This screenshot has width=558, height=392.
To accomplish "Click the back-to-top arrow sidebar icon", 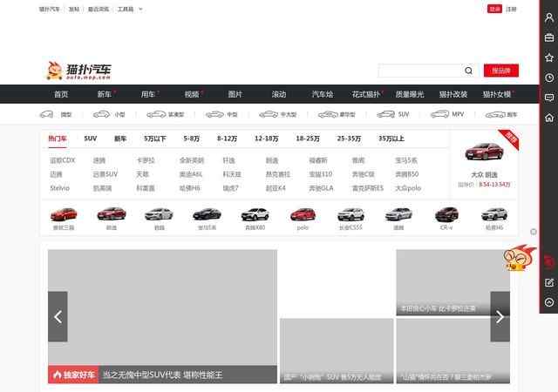I will coord(548,302).
